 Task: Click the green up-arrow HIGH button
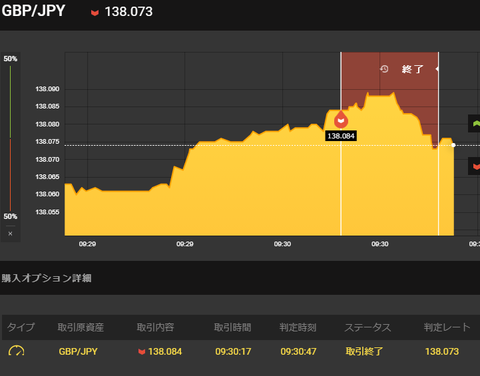(x=474, y=124)
